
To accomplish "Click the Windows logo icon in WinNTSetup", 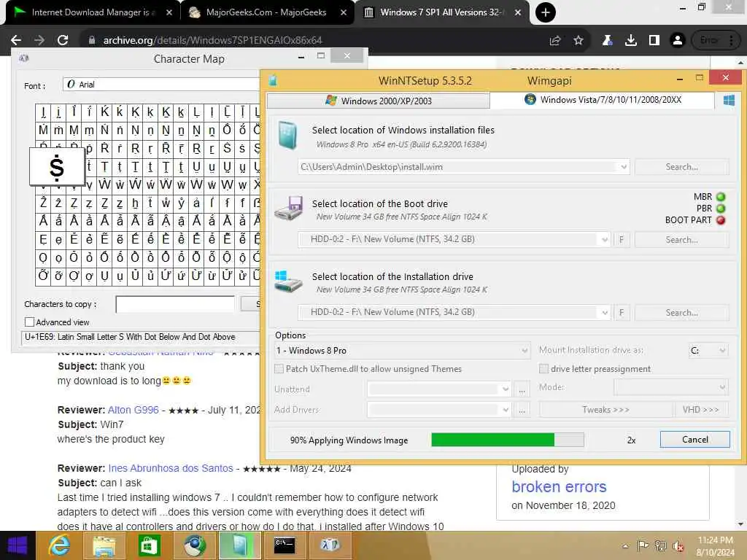I will click(729, 101).
